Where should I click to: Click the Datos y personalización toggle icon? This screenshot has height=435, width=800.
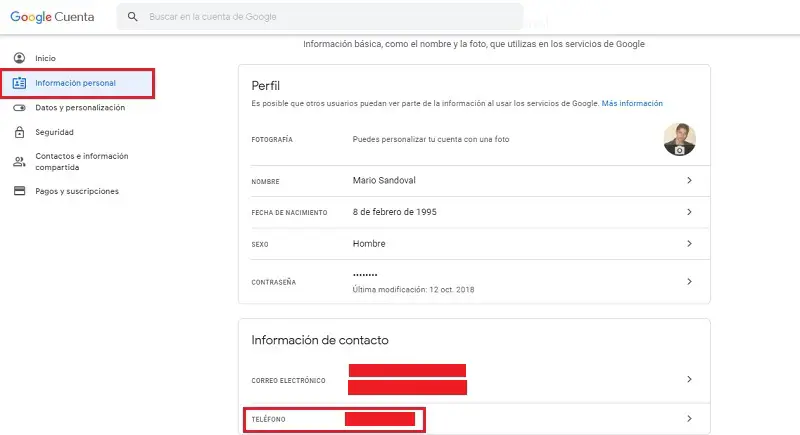coord(19,107)
